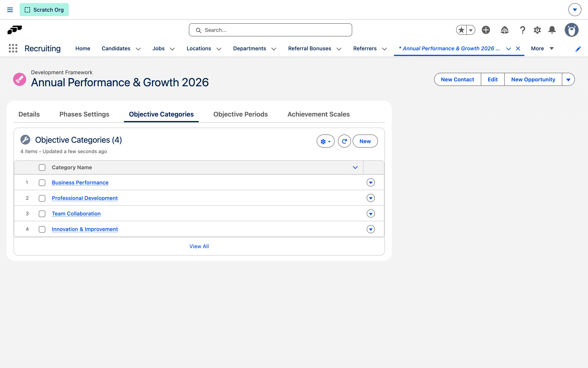Click the New Contact button
Screen dimensions: 588x368
(x=457, y=79)
